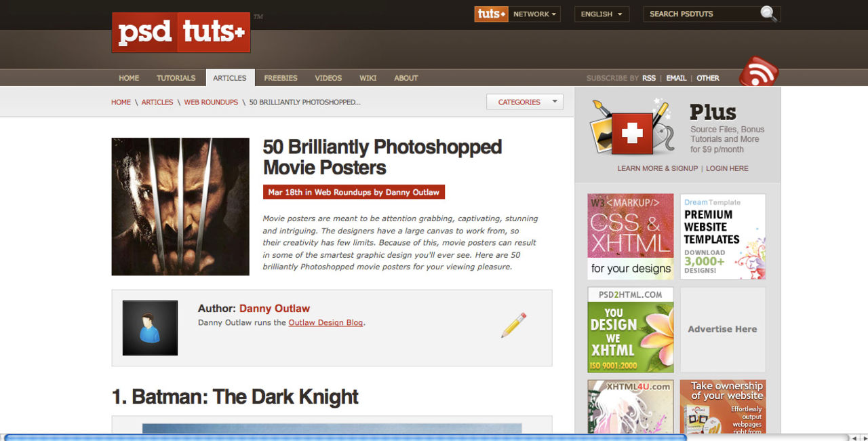Click the author avatar image
This screenshot has width=868, height=441.
point(150,328)
